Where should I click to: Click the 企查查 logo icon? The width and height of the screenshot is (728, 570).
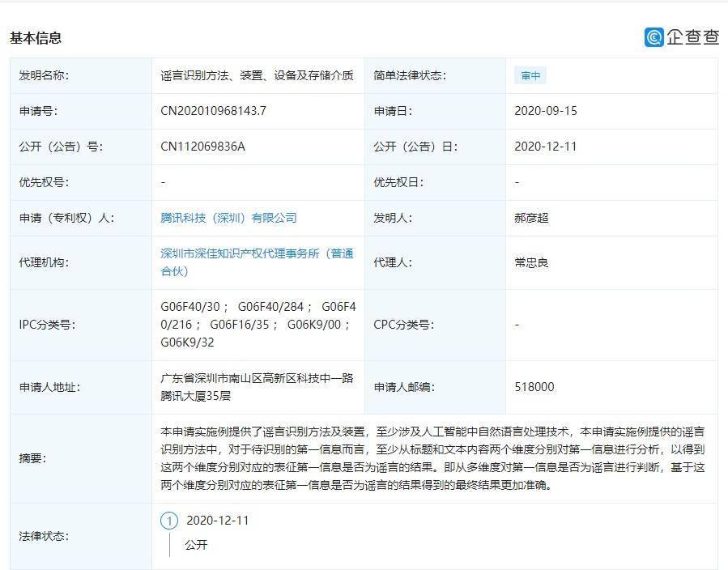pos(653,37)
